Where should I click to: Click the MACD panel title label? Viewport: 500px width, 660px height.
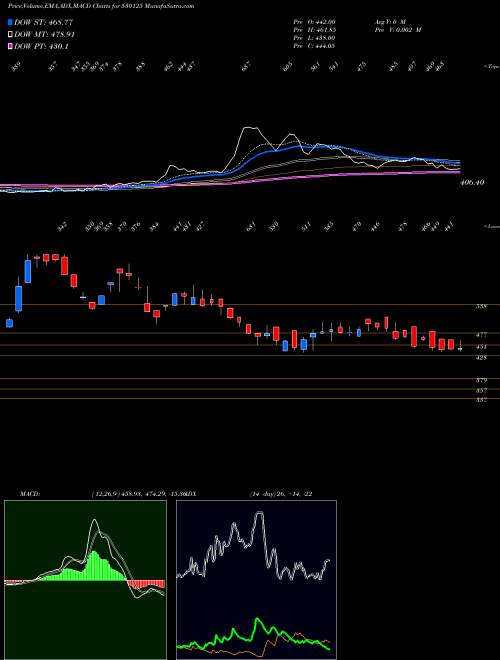[30, 494]
